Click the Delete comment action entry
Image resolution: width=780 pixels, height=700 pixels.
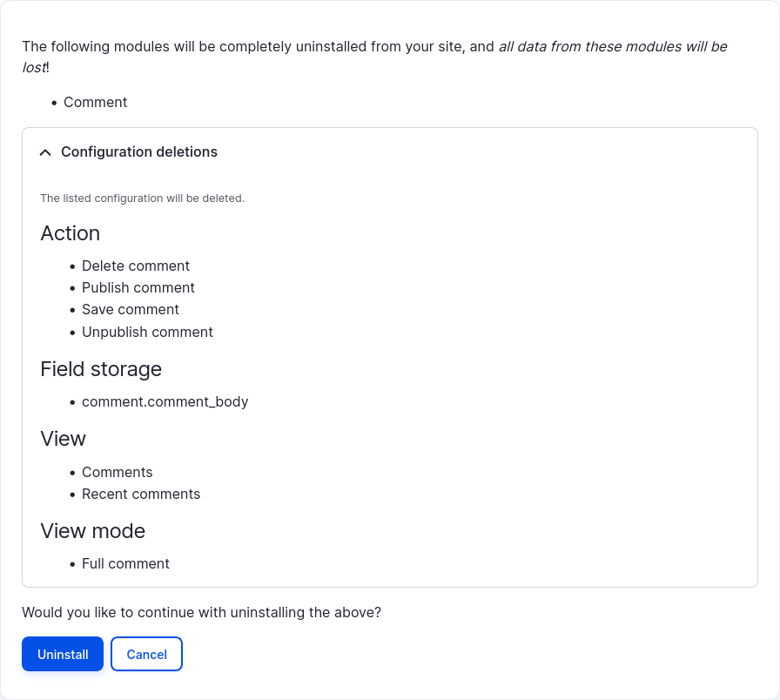(x=136, y=266)
